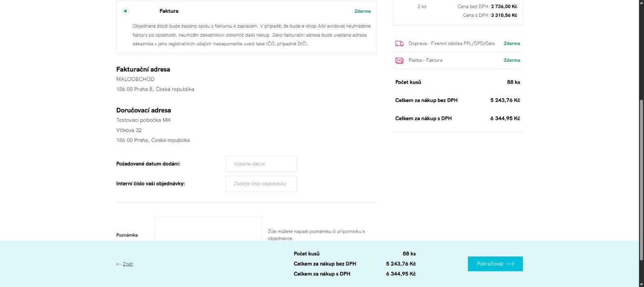Click into the Poznámka note textarea
The image size is (644, 287).
[x=208, y=229]
